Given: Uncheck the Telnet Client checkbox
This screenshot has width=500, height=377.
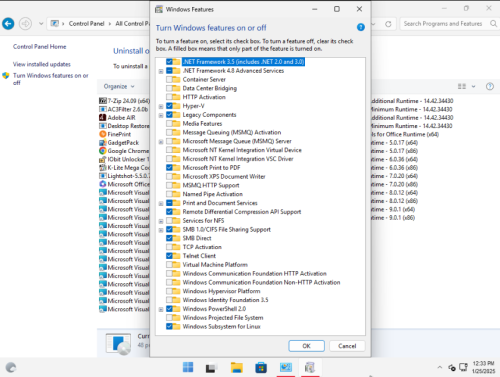Looking at the screenshot, I should point(169,256).
